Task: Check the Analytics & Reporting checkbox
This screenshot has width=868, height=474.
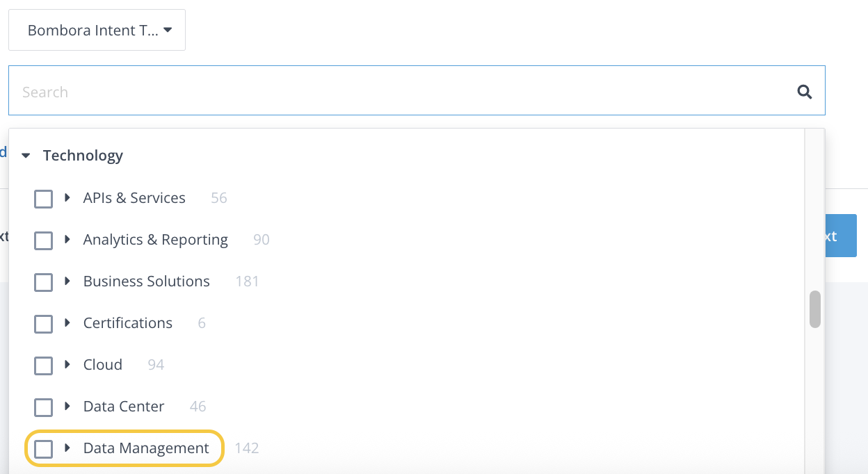Action: (x=43, y=241)
